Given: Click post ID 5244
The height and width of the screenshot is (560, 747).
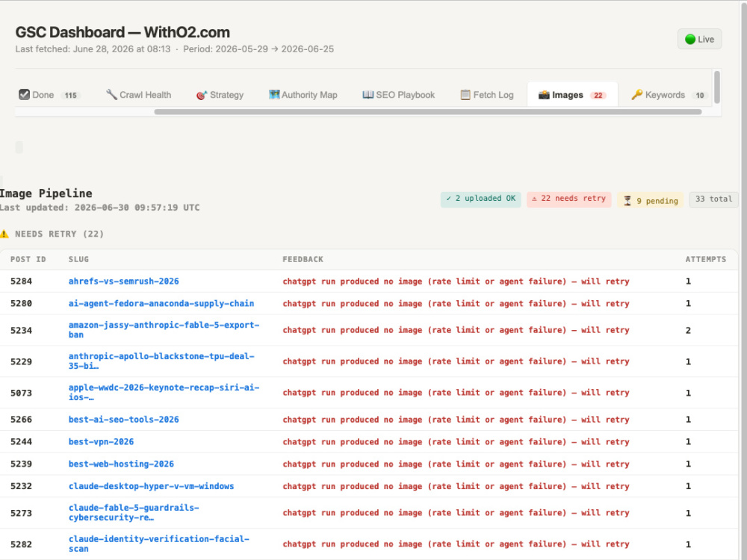Looking at the screenshot, I should pyautogui.click(x=21, y=441).
